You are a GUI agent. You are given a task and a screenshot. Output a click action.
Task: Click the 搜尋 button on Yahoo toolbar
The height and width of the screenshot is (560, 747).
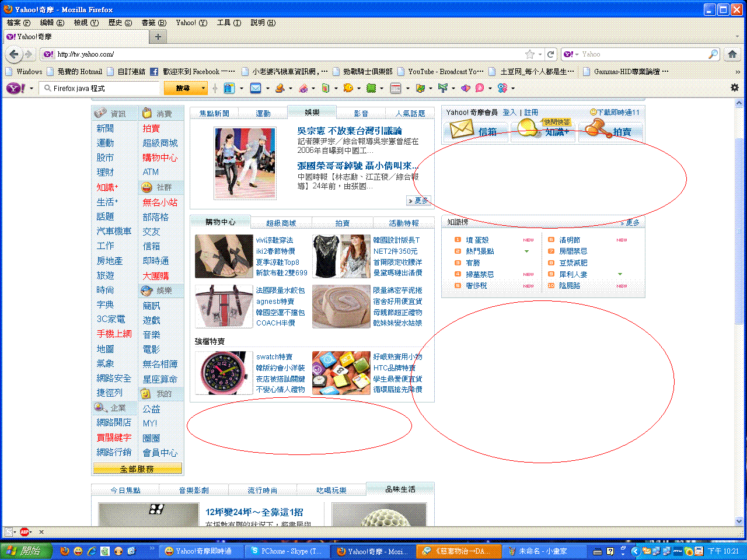183,88
